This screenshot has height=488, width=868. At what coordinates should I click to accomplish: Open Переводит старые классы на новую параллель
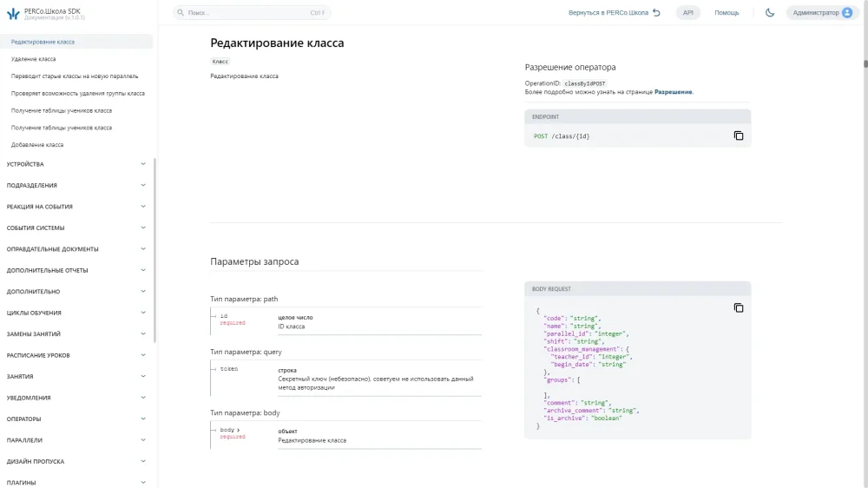click(x=75, y=76)
